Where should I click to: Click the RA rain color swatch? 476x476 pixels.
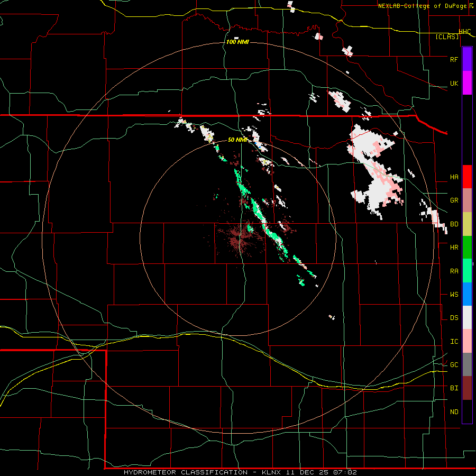tap(467, 271)
